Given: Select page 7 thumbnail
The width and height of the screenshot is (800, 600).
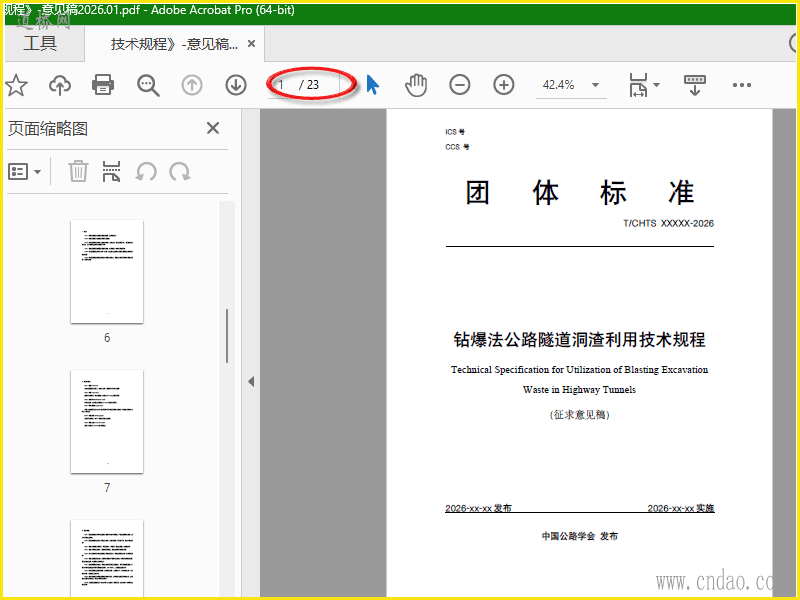Looking at the screenshot, I should pos(107,421).
